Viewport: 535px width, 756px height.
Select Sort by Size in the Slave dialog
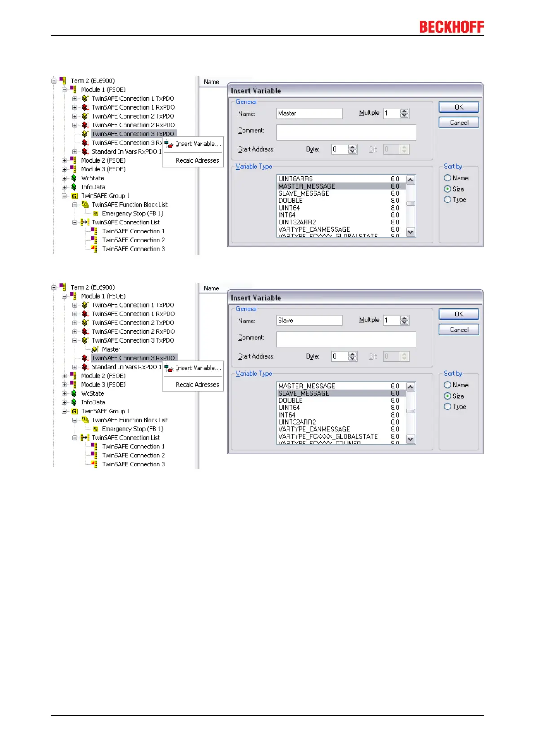[x=447, y=396]
